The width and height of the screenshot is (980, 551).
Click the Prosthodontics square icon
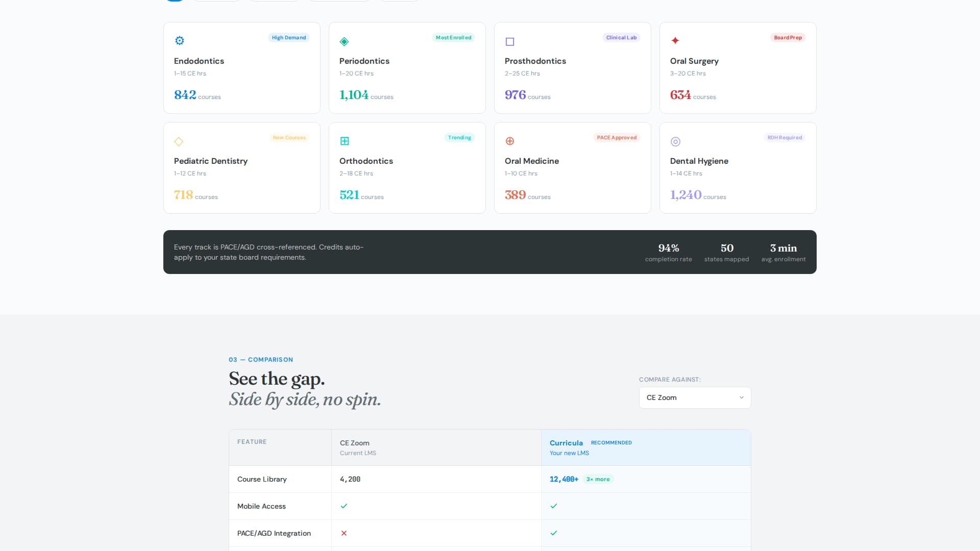tap(510, 41)
